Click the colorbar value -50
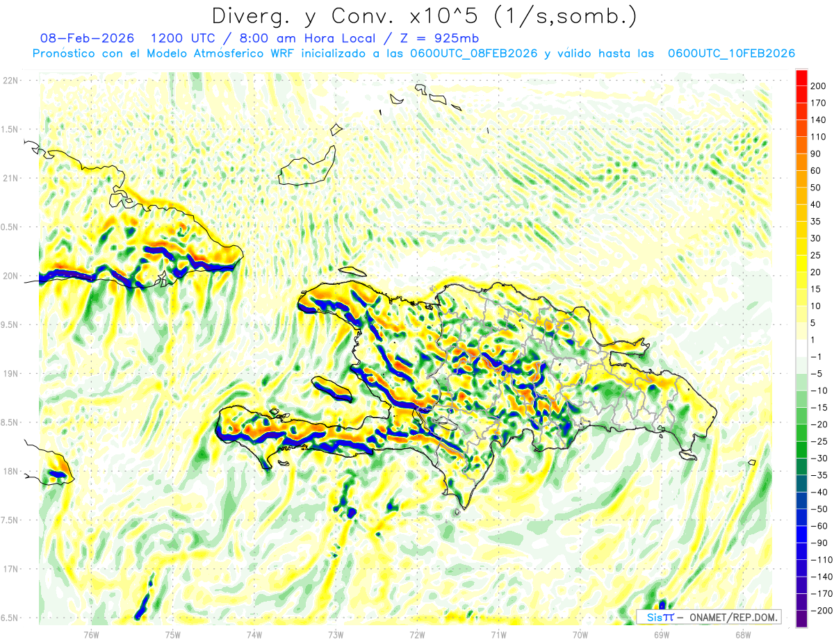The width and height of the screenshot is (834, 644). (819, 509)
